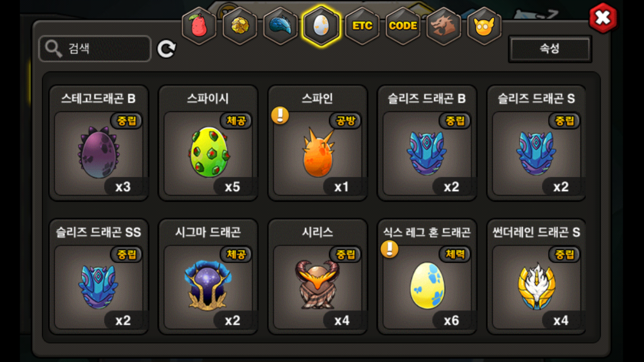Switch to the gold nugget tab

239,26
